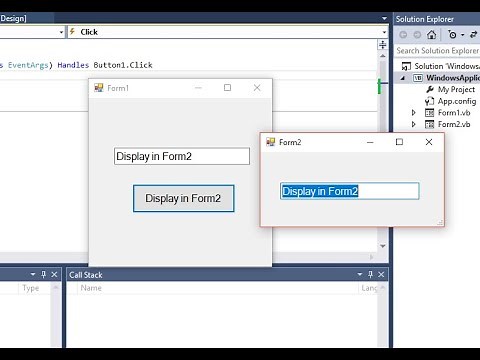Image resolution: width=480 pixels, height=360 pixels.
Task: Expand the Form2.vb tree node
Action: pos(414,124)
